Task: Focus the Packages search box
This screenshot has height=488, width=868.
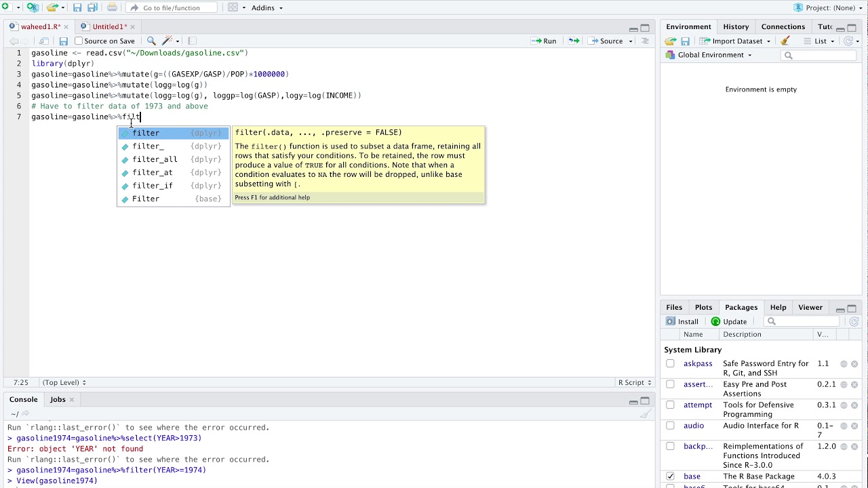Action: 802,321
